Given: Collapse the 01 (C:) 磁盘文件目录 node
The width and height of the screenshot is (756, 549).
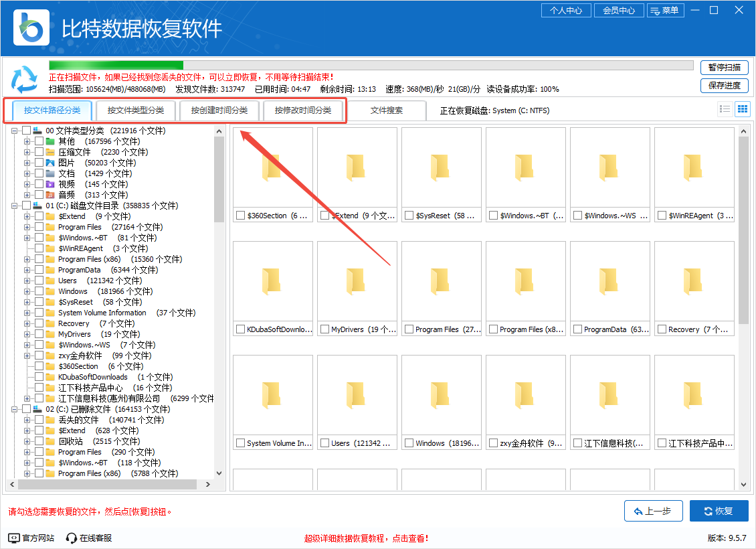Looking at the screenshot, I should [x=15, y=206].
